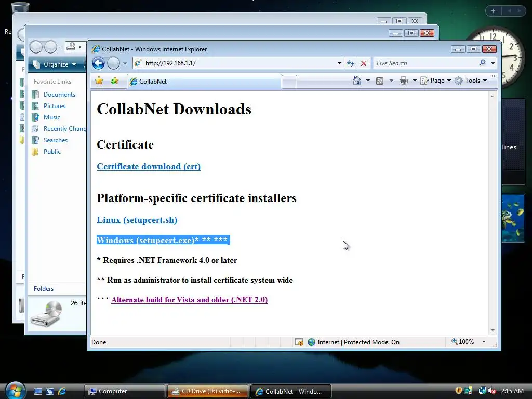This screenshot has width=532, height=399.
Task: Open Certificate download (crt) link
Action: click(x=149, y=167)
